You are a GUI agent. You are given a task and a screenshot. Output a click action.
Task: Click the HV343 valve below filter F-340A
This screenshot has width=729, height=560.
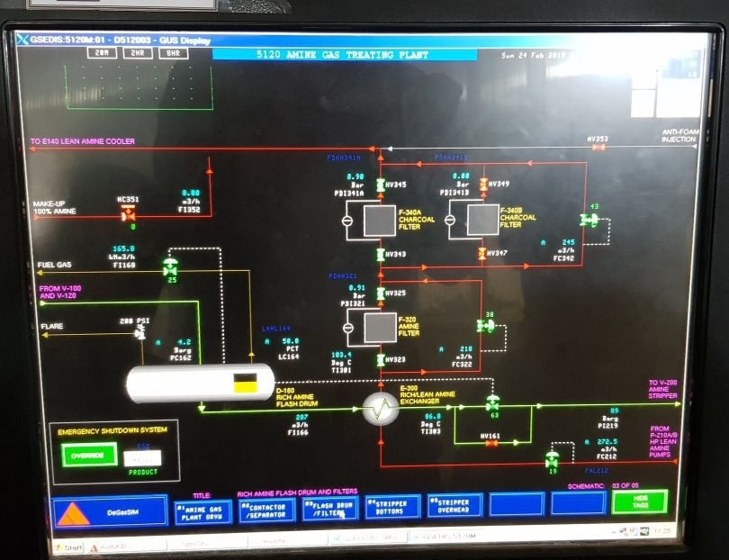[x=381, y=255]
